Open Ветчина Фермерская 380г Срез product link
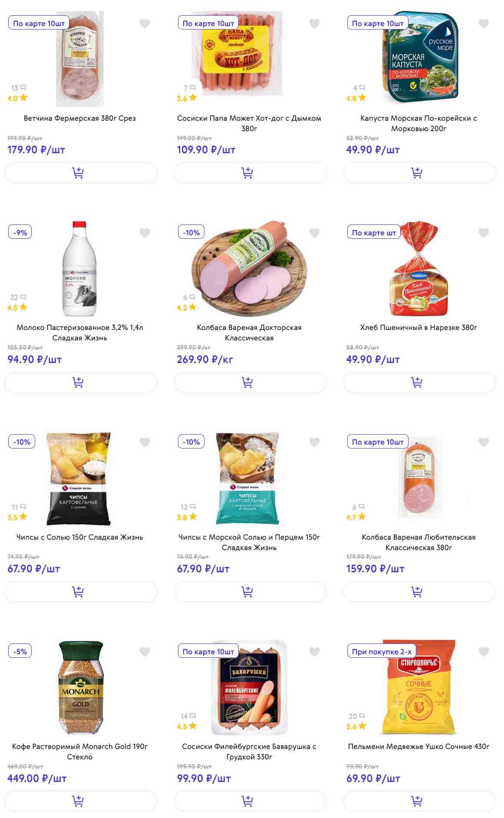Image resolution: width=504 pixels, height=818 pixels. click(80, 118)
